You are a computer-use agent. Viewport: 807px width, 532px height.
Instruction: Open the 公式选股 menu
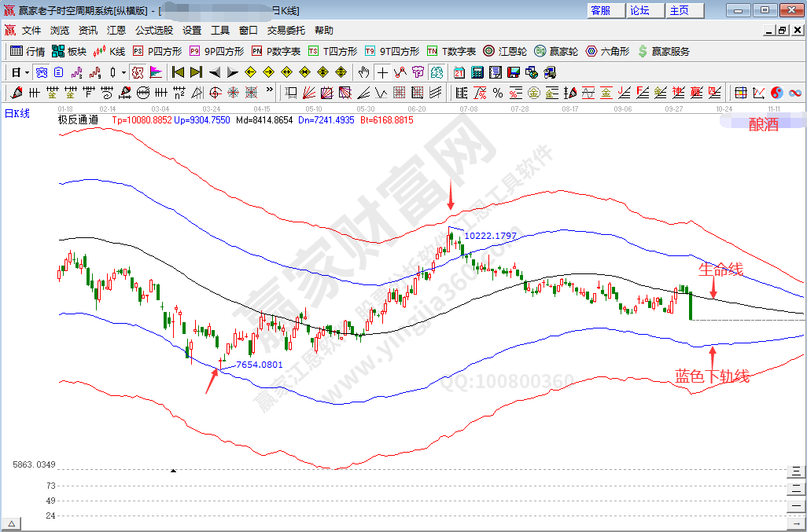154,31
